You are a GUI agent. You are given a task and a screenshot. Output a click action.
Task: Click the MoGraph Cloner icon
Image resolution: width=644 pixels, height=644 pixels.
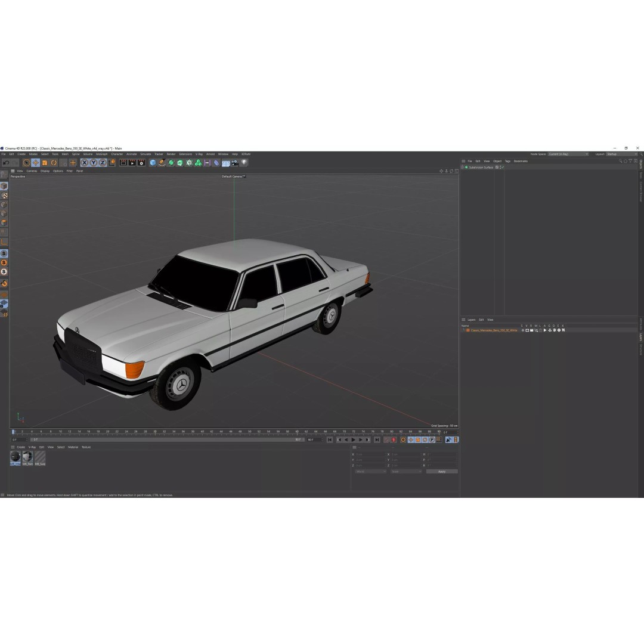click(x=198, y=163)
